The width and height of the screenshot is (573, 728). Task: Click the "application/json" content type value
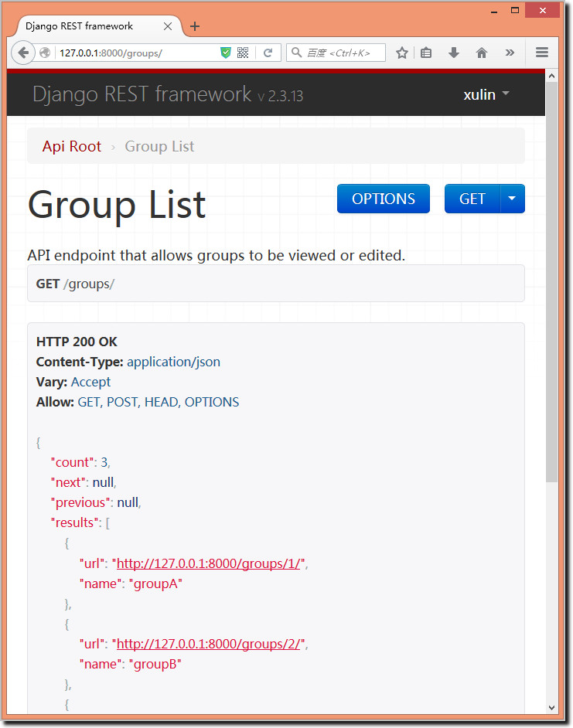pyautogui.click(x=173, y=362)
